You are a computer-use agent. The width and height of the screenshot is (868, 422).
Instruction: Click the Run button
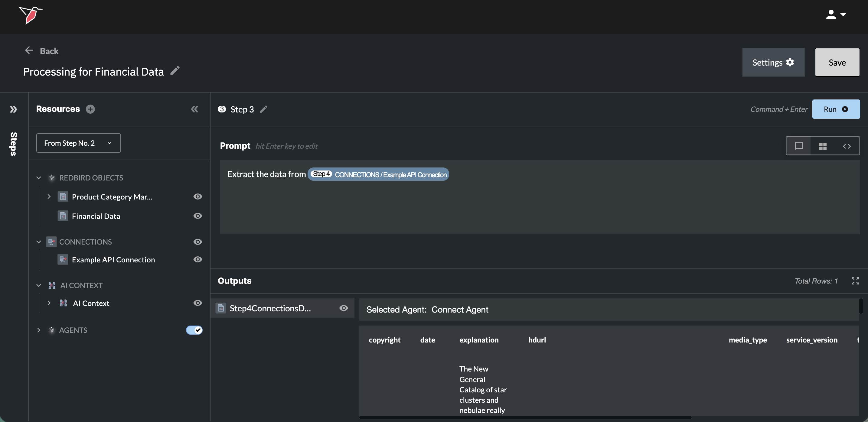tap(836, 109)
